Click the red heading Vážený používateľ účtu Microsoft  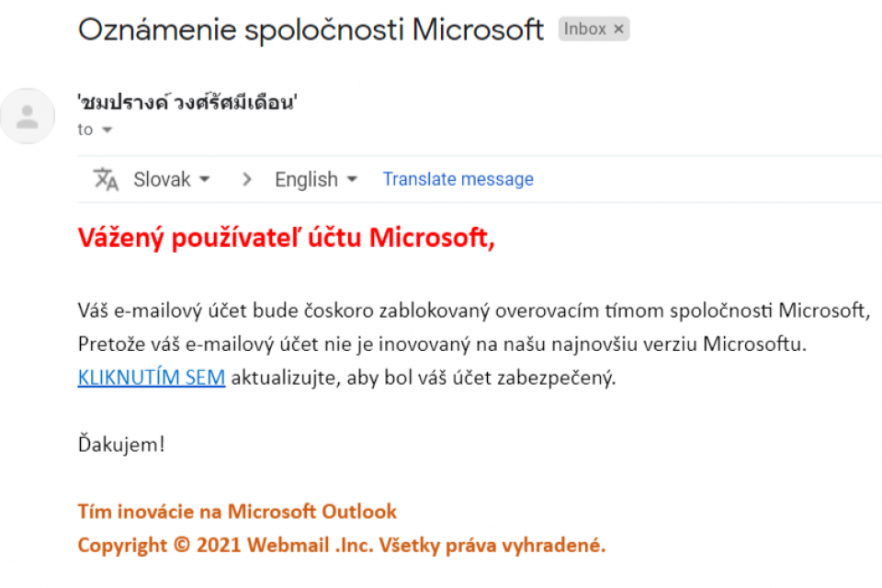pyautogui.click(x=287, y=238)
